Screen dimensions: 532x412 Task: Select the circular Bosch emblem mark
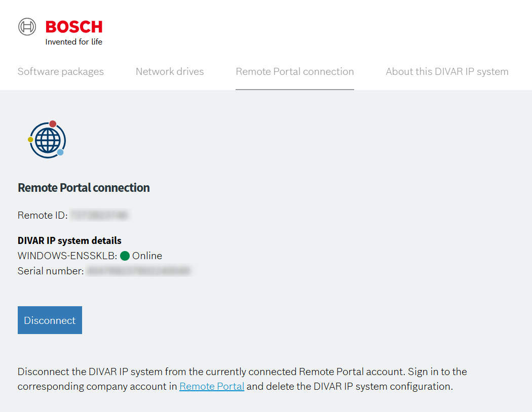click(27, 26)
